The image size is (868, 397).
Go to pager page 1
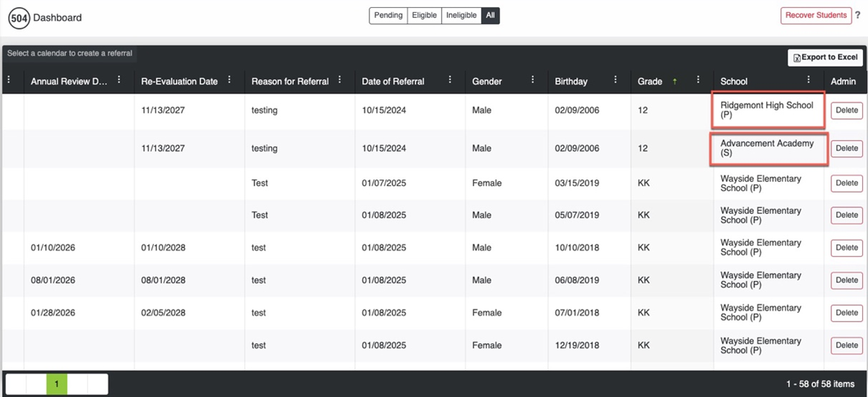tap(57, 384)
